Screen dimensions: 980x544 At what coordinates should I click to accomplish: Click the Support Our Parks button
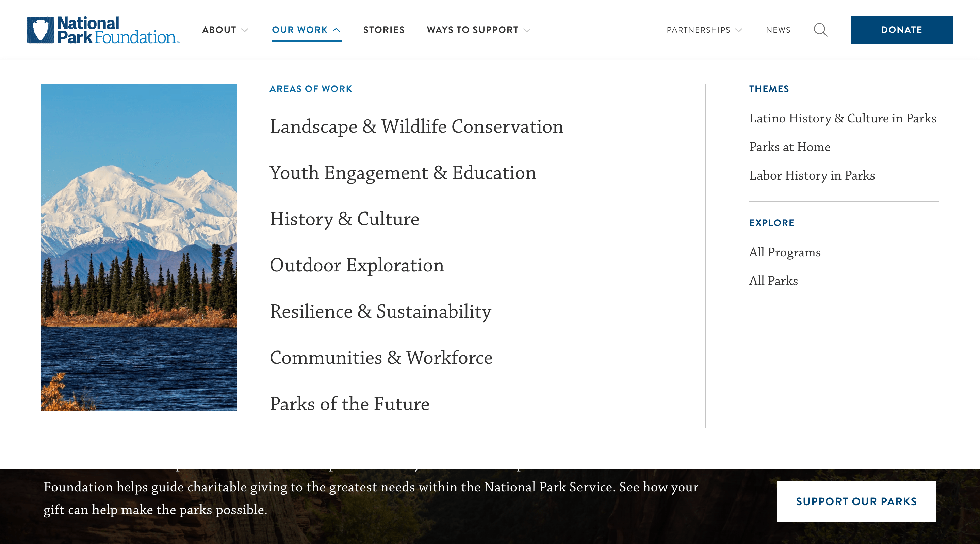point(856,501)
